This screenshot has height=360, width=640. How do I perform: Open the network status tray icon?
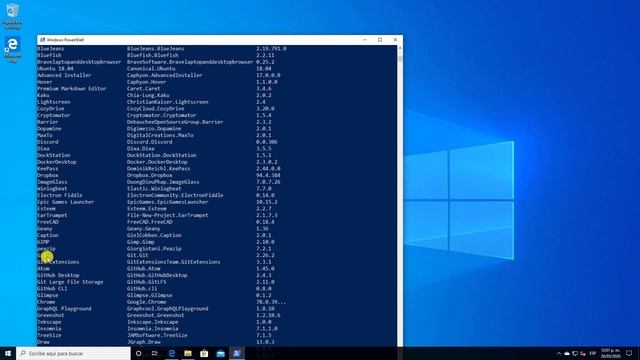575,353
